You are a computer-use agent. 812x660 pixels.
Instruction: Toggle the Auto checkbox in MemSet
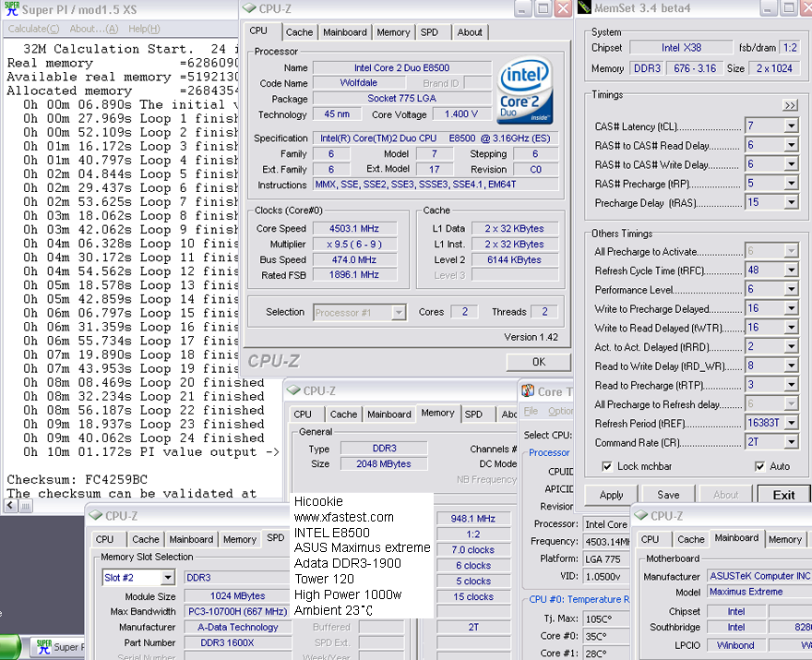click(x=759, y=466)
